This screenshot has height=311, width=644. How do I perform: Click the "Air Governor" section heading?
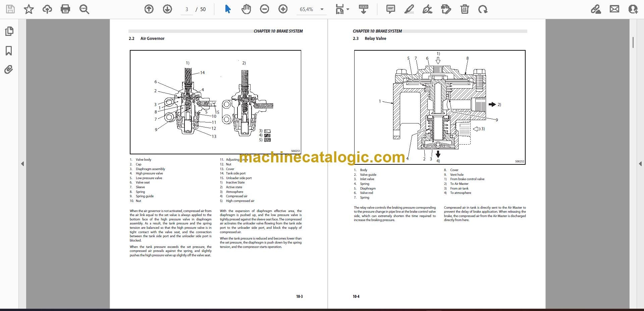click(x=152, y=39)
